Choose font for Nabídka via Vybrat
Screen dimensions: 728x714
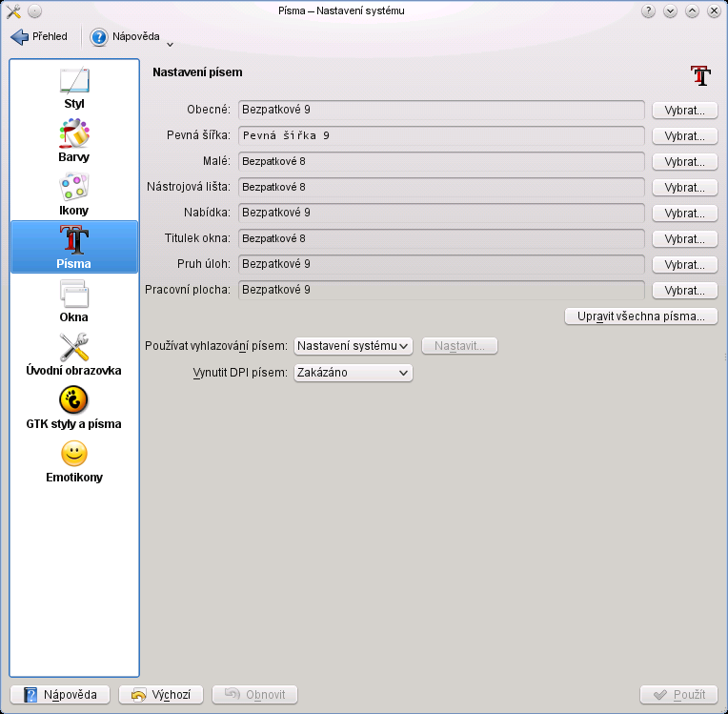point(685,213)
